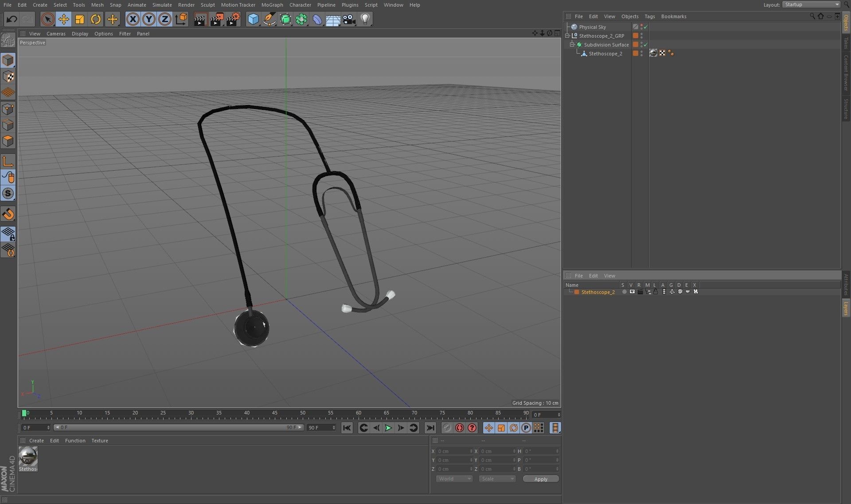Open the Scale mode dropdown
Image resolution: width=851 pixels, height=504 pixels.
click(x=497, y=479)
